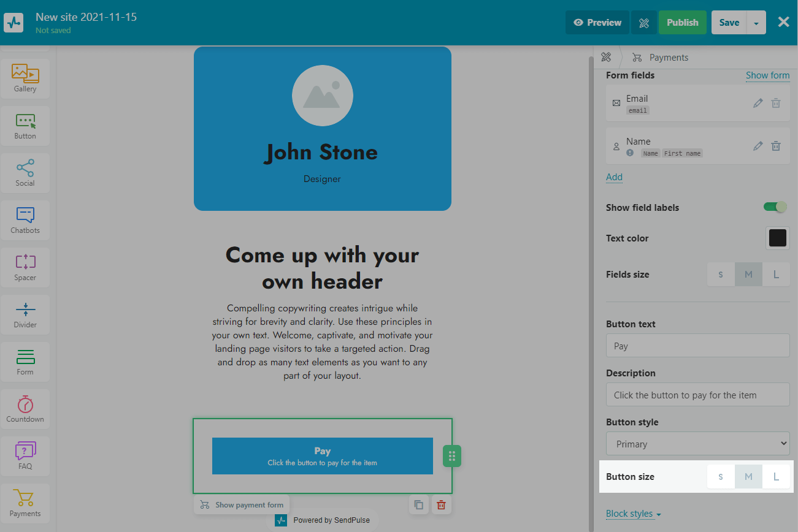Add a Divider element from sidebar
This screenshot has width=798, height=532.
tap(25, 313)
